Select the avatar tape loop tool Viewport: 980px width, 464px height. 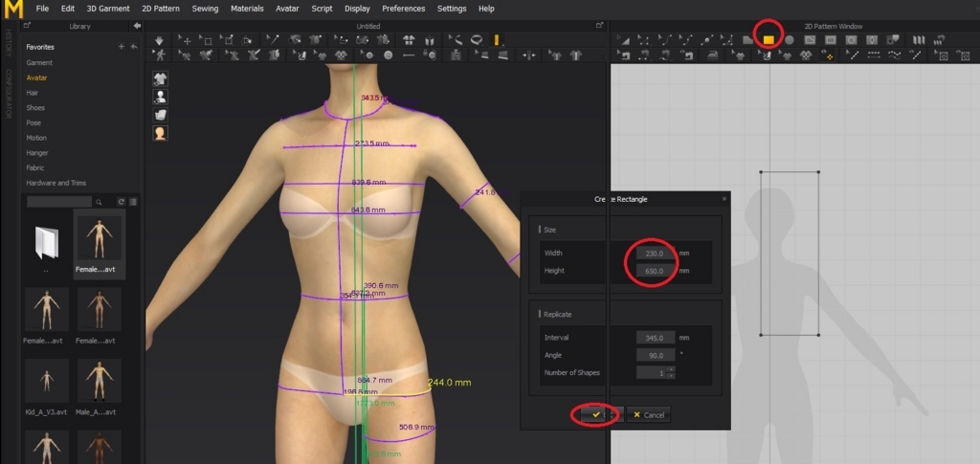click(477, 40)
